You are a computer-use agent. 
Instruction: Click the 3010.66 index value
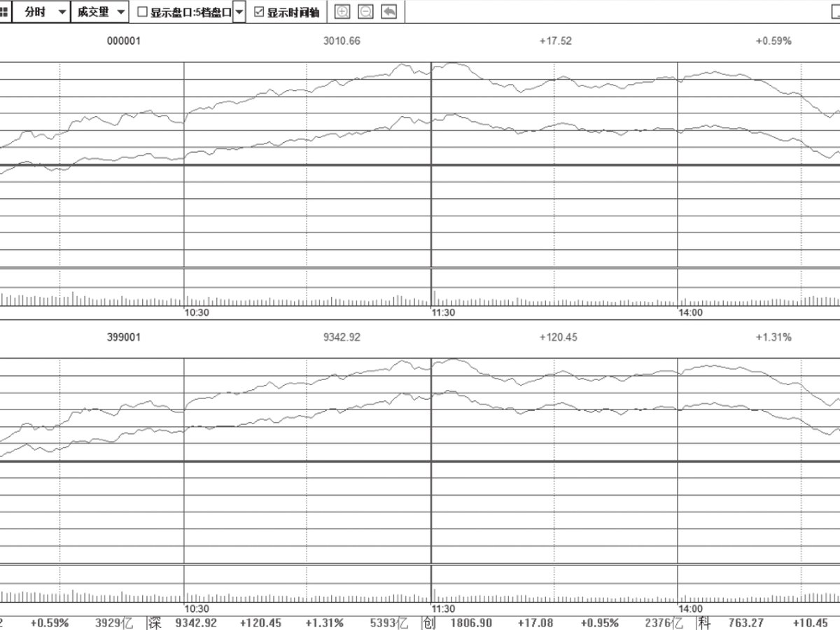pos(342,41)
